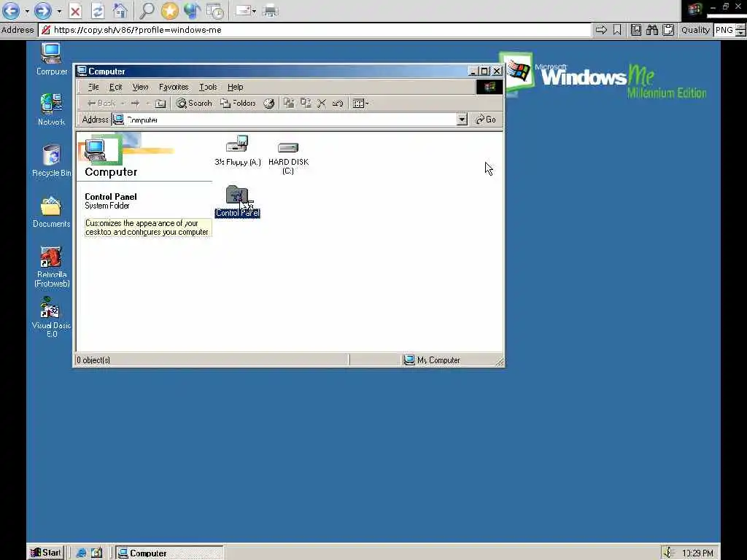
Task: Click the bookmark ribbon icon in address row
Action: click(x=617, y=30)
